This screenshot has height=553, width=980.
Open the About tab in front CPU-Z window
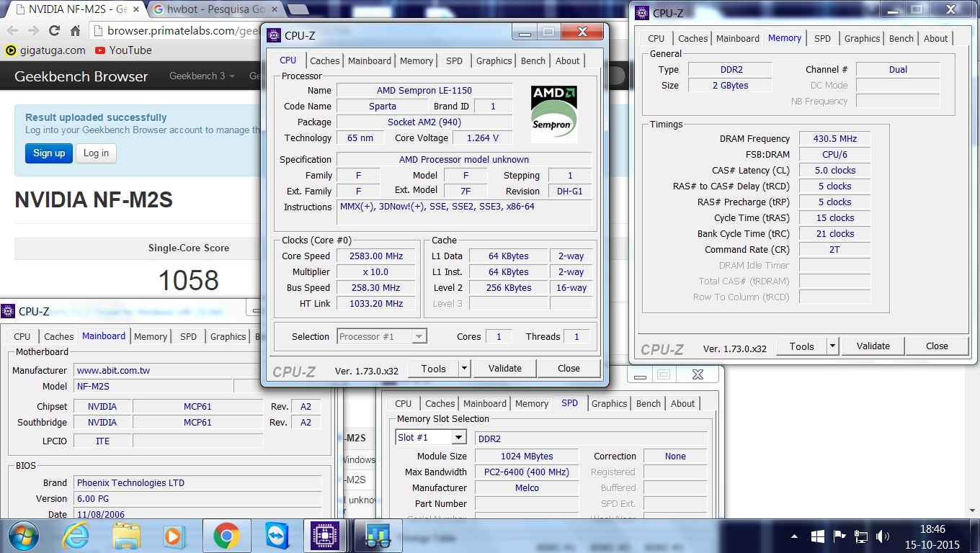567,61
